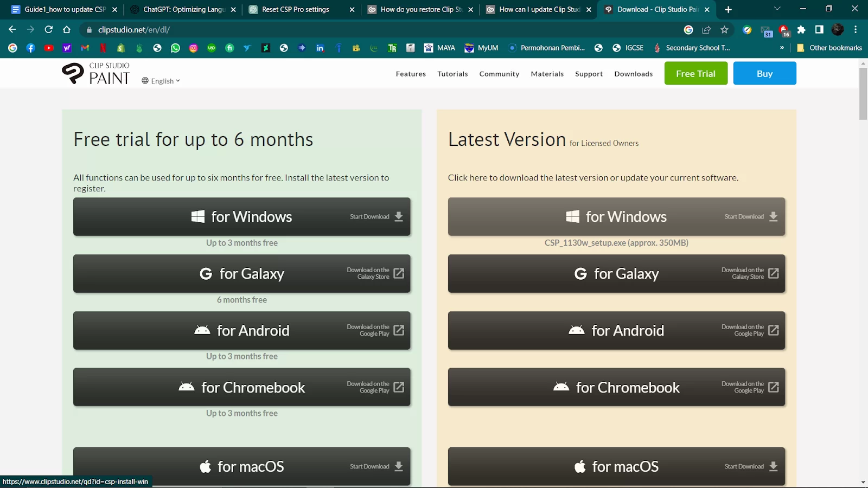Viewport: 868px width, 488px height.
Task: Show hidden bookmarks overflow chevron
Action: tap(782, 48)
